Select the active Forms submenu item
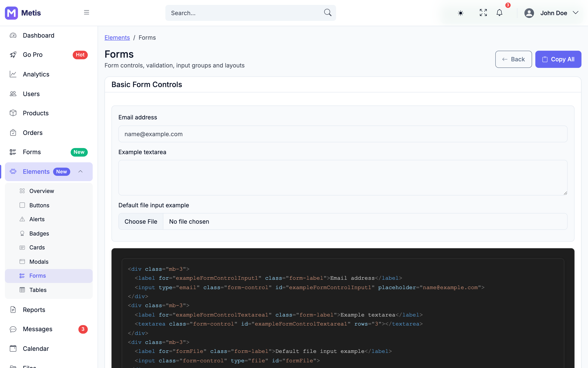588x368 pixels. tap(49, 276)
